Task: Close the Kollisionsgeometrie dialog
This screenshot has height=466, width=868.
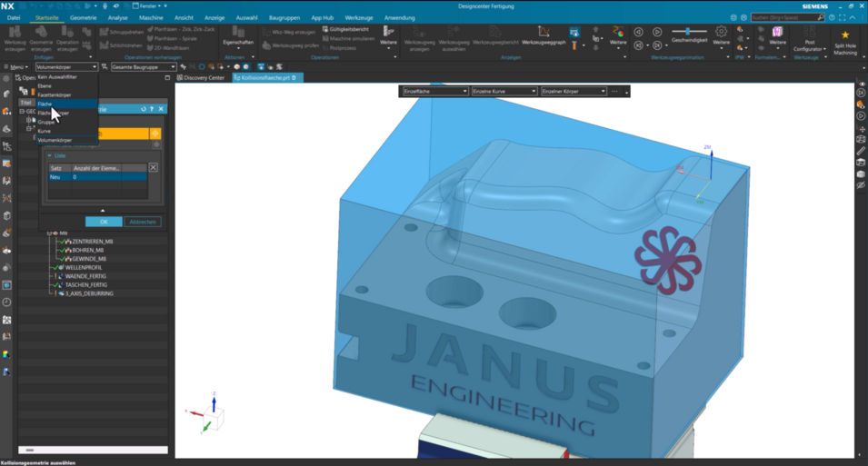Action: coord(161,109)
